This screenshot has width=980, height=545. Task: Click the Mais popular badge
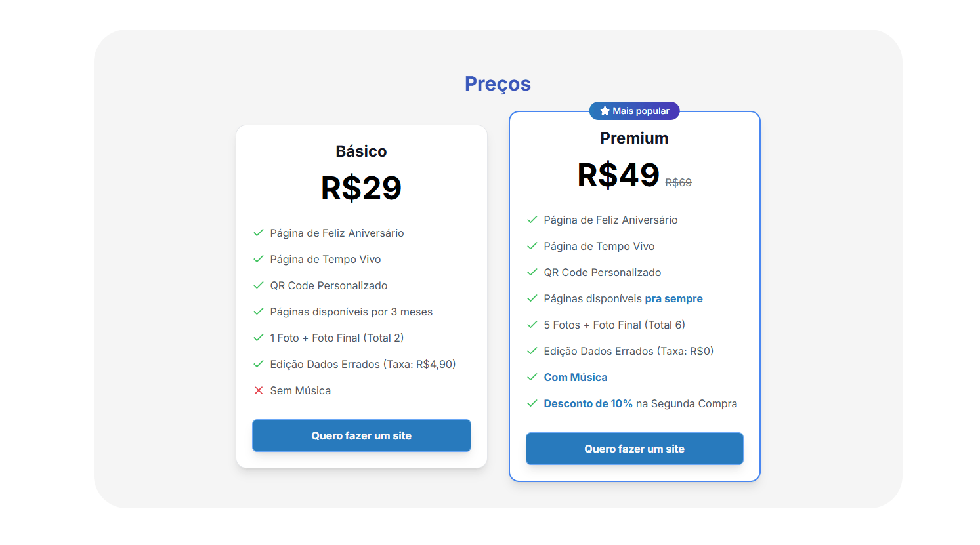634,110
